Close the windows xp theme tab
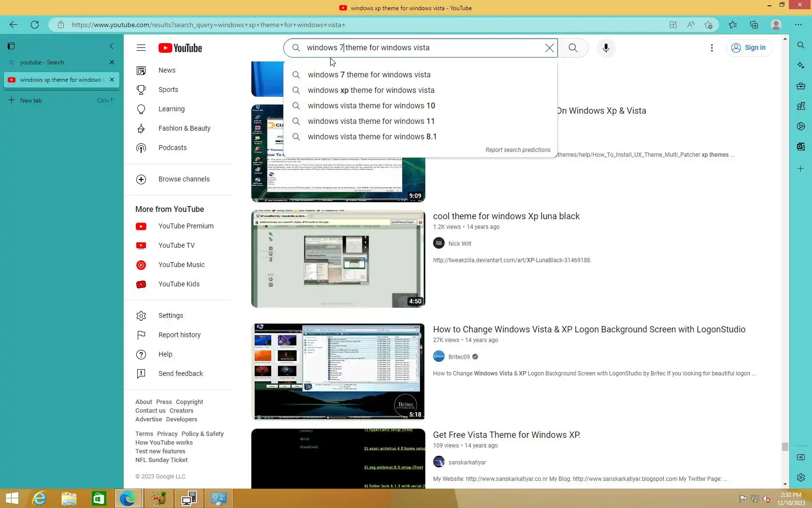812x508 pixels. click(x=112, y=80)
